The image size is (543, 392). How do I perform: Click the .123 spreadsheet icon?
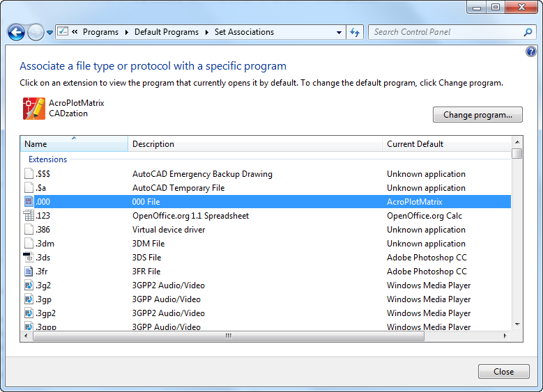[29, 215]
